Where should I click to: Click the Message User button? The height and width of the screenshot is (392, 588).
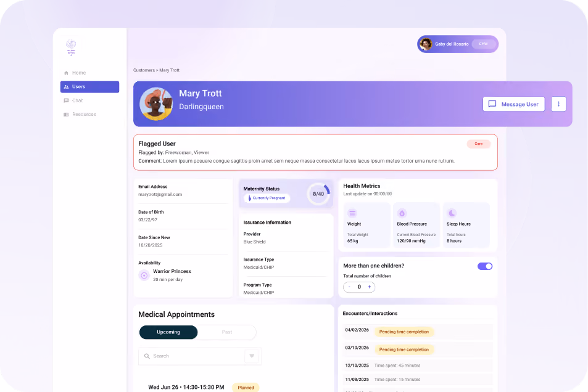click(514, 104)
